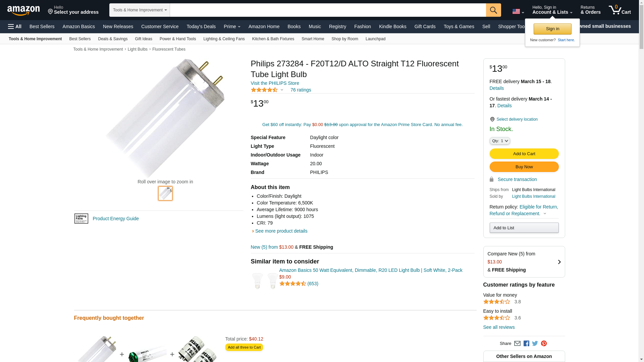Open the search category dropdown

[x=140, y=10]
